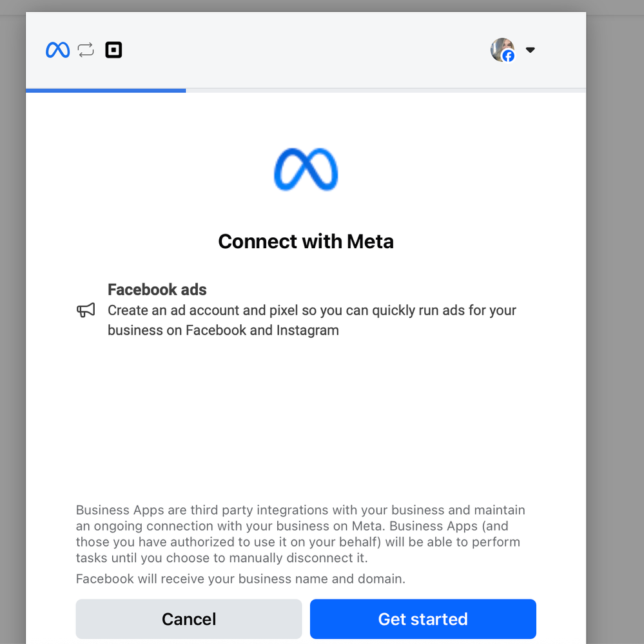The height and width of the screenshot is (644, 644).
Task: Click the Square logo in header
Action: point(113,50)
